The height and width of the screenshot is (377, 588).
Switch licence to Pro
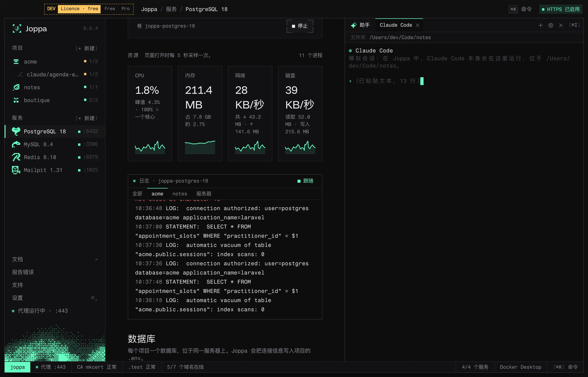(125, 9)
